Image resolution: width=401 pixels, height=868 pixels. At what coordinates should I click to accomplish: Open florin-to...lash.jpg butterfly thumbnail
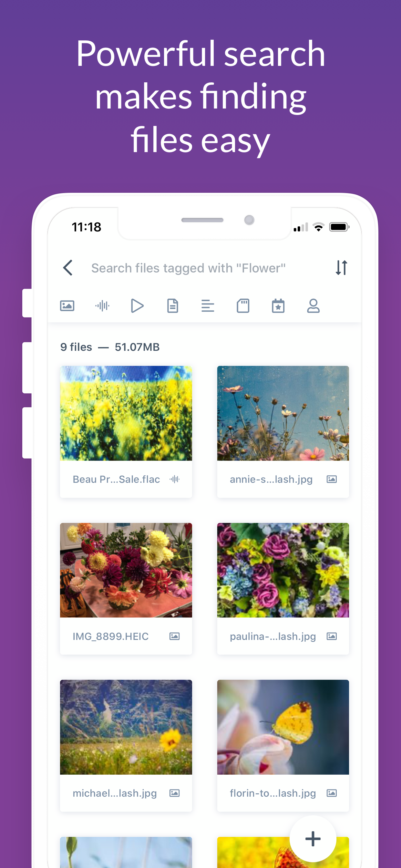click(x=283, y=727)
